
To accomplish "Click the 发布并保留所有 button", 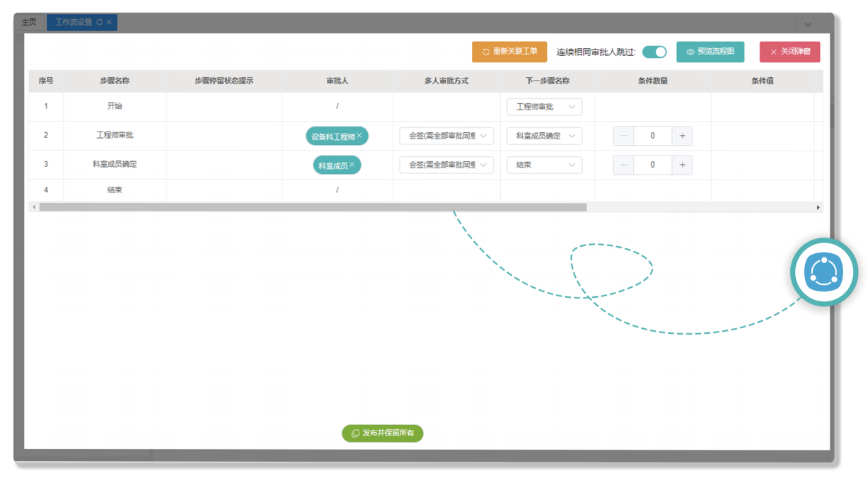I will coord(383,433).
